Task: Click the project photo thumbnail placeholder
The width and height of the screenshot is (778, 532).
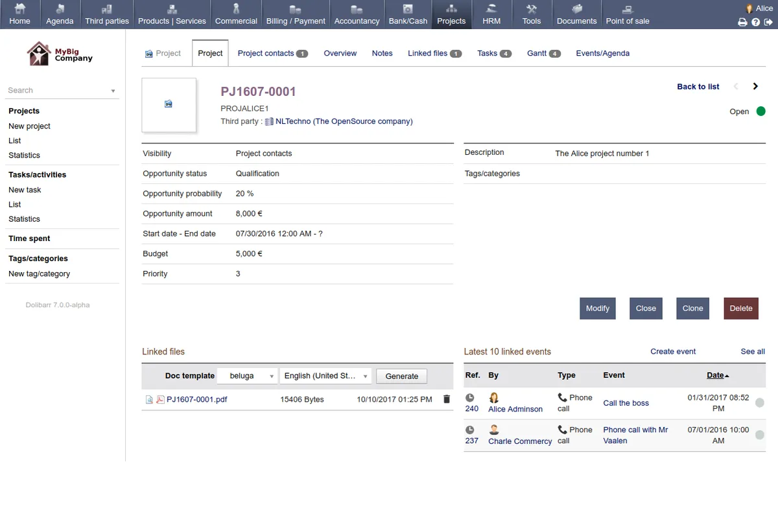Action: (x=169, y=104)
